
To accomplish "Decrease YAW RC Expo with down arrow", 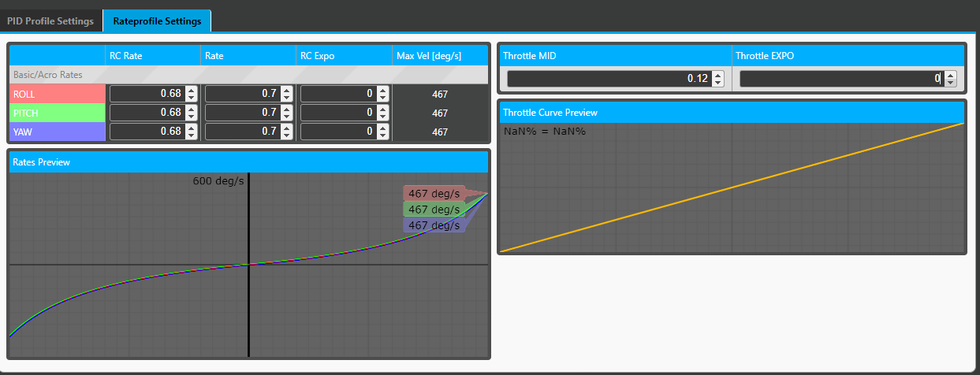I will point(382,136).
